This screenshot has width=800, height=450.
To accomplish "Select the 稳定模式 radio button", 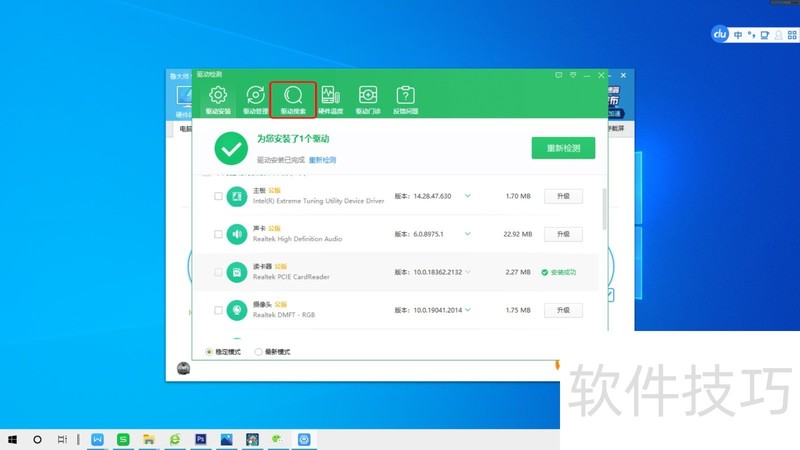I will [209, 352].
